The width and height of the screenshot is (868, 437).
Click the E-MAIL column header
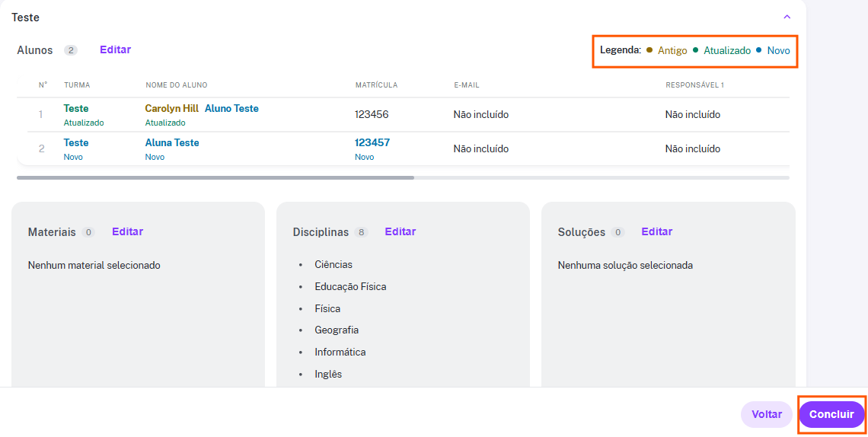click(x=466, y=85)
